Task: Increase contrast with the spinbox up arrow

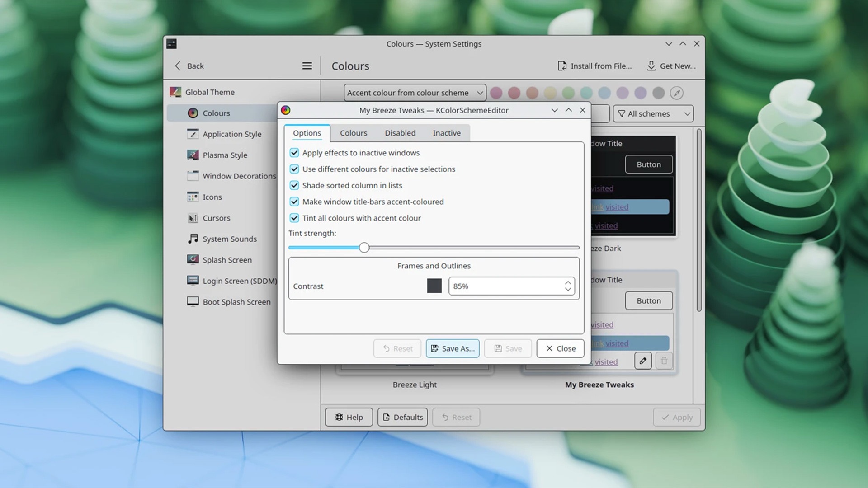Action: point(568,283)
